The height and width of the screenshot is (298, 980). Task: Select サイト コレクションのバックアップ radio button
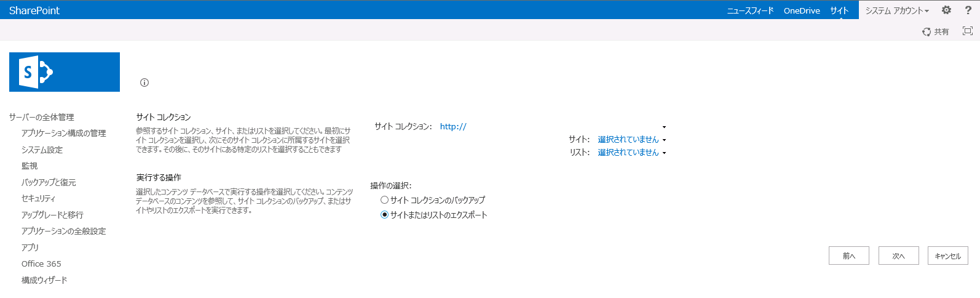384,200
